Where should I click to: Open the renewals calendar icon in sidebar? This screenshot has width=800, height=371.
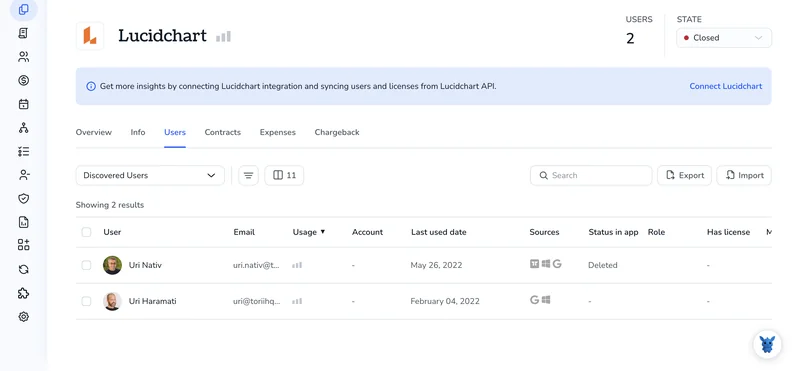pos(23,104)
